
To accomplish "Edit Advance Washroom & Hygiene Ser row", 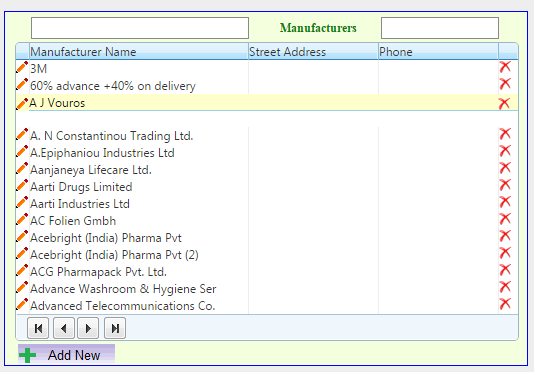I will point(22,288).
